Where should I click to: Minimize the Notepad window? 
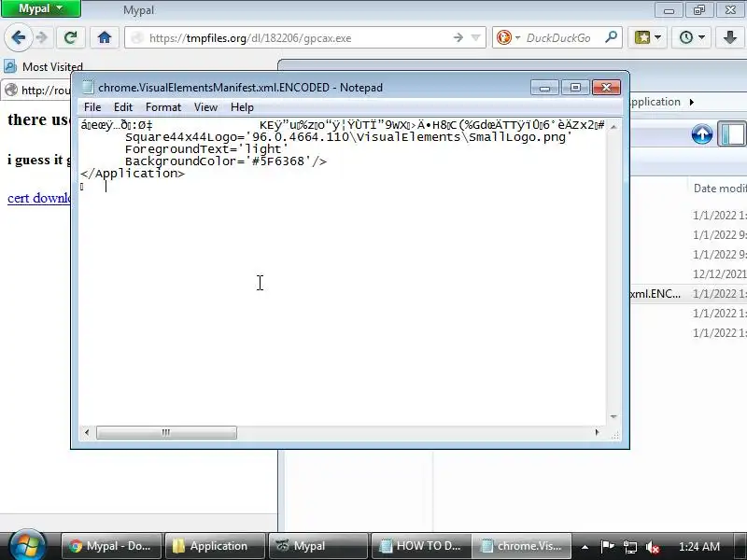544,88
